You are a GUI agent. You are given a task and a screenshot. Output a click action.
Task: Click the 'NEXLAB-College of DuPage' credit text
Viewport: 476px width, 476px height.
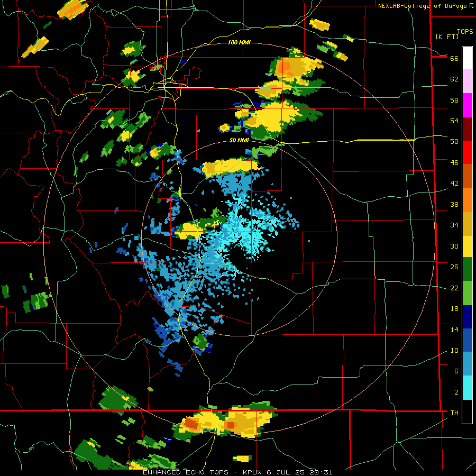click(422, 6)
